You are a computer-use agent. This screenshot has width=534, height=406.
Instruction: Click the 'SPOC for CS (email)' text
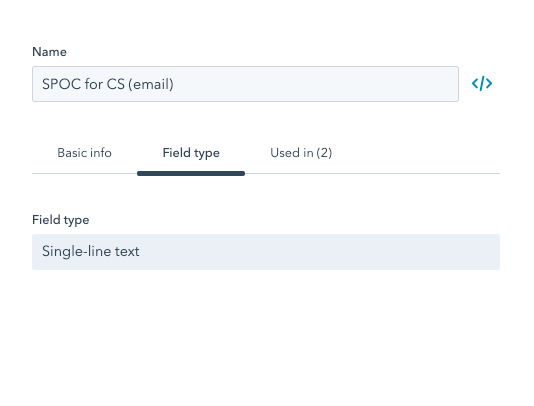click(108, 84)
